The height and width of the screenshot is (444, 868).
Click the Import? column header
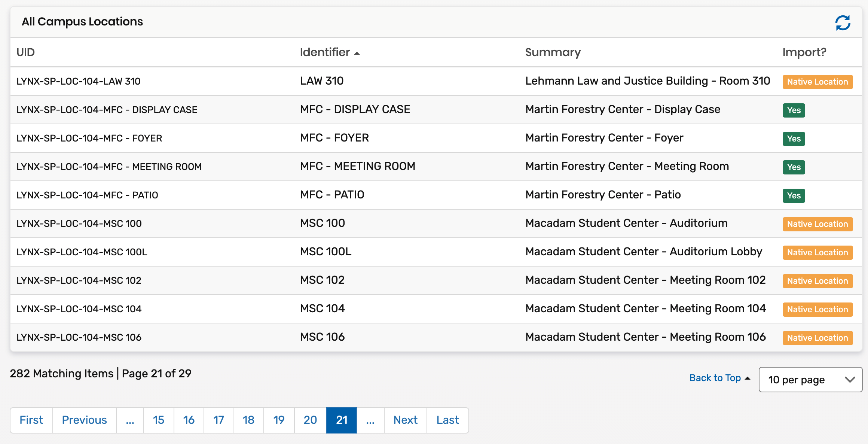(804, 52)
